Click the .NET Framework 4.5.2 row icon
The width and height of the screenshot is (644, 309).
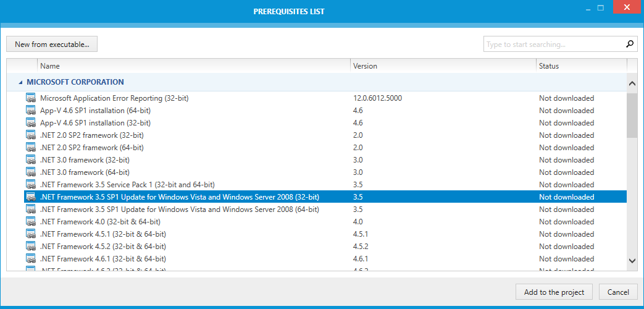click(x=31, y=246)
